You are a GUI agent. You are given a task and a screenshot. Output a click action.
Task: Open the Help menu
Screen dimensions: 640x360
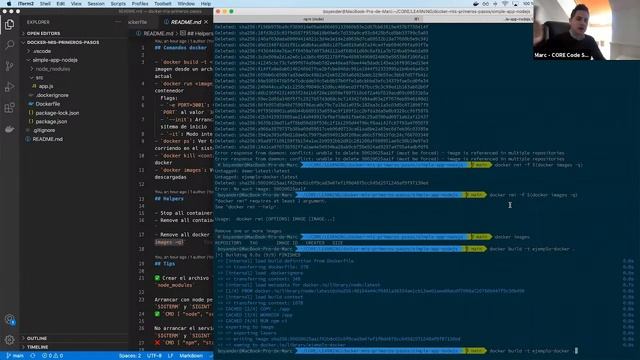[206, 4]
